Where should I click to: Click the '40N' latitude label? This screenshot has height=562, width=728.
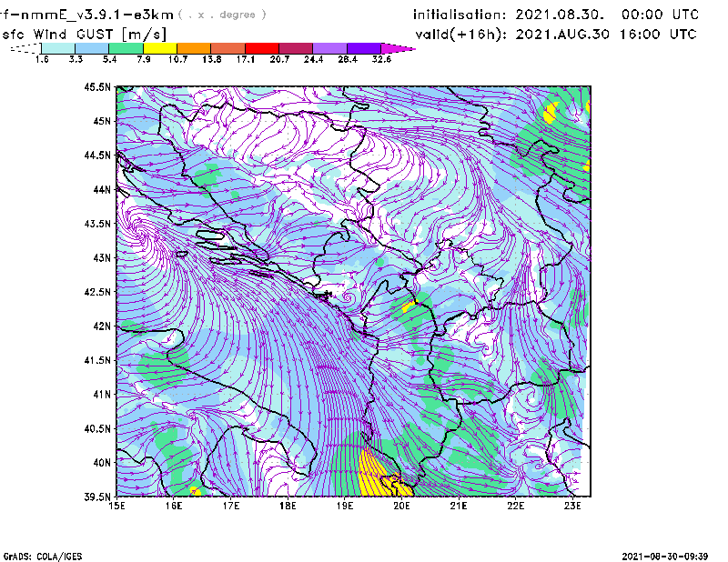point(102,463)
